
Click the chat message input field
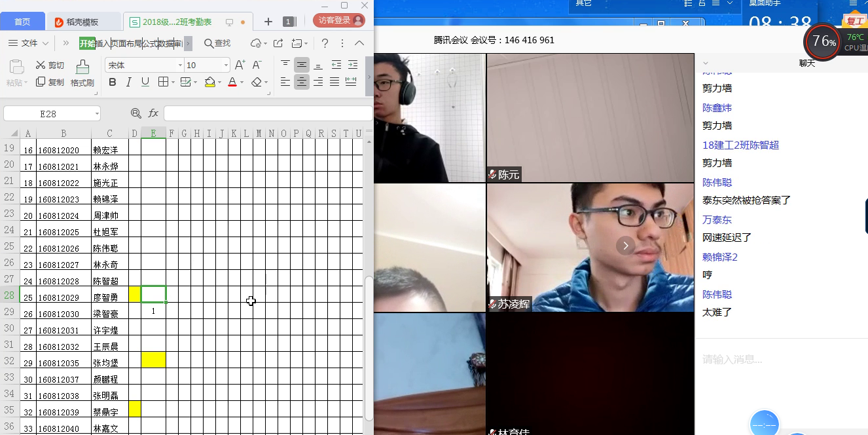(x=779, y=359)
